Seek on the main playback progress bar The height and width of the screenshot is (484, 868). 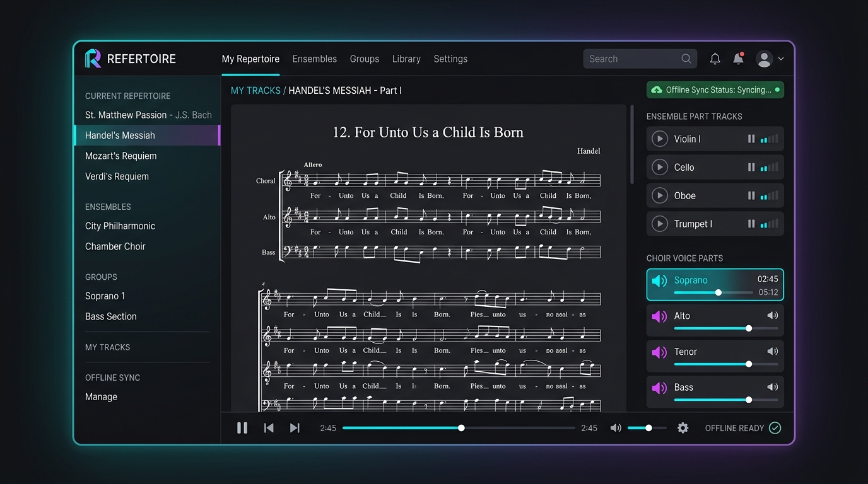[459, 428]
